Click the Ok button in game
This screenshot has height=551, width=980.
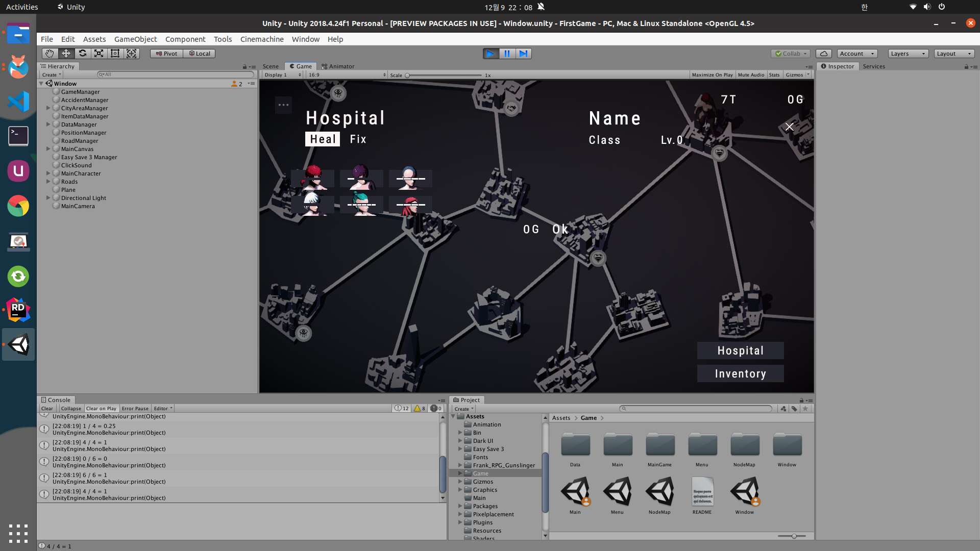[x=560, y=229]
